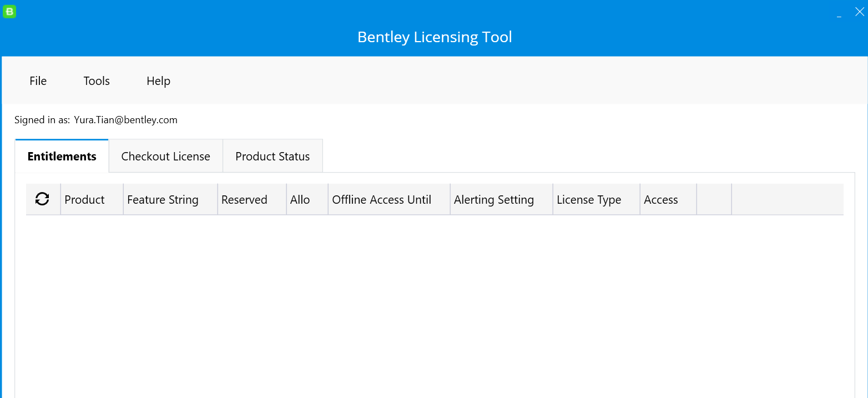Click the signed-in email address text
Screen dimensions: 868x398
click(x=125, y=120)
